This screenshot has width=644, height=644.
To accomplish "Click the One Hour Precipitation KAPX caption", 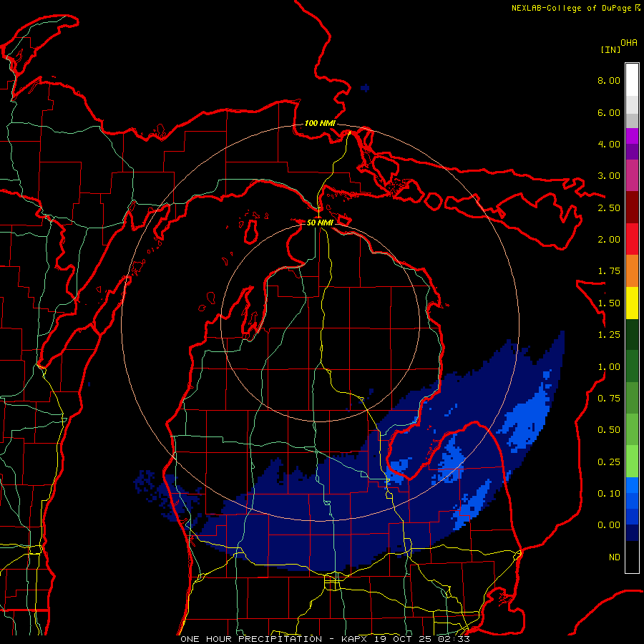I will (x=325, y=639).
